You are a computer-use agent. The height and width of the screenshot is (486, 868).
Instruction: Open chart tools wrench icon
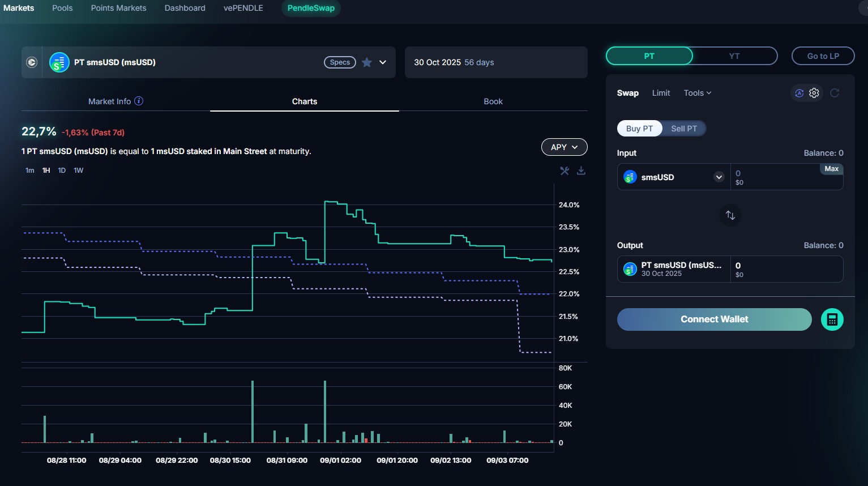pyautogui.click(x=565, y=170)
